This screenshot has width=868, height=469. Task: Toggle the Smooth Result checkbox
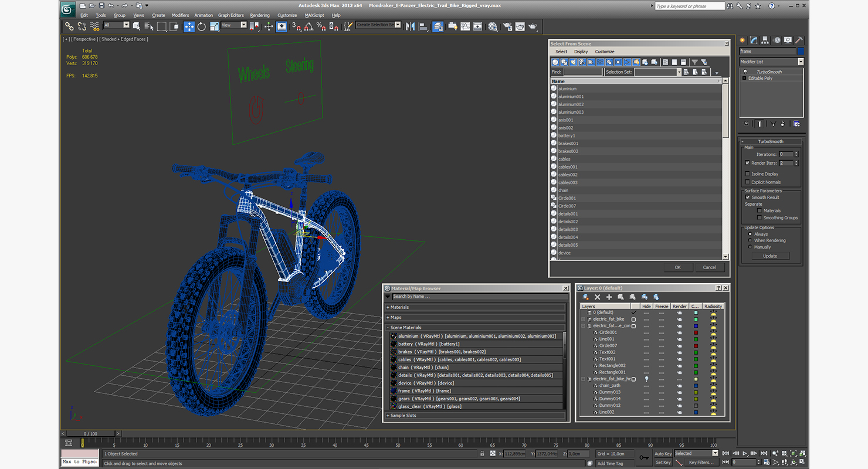click(x=747, y=198)
